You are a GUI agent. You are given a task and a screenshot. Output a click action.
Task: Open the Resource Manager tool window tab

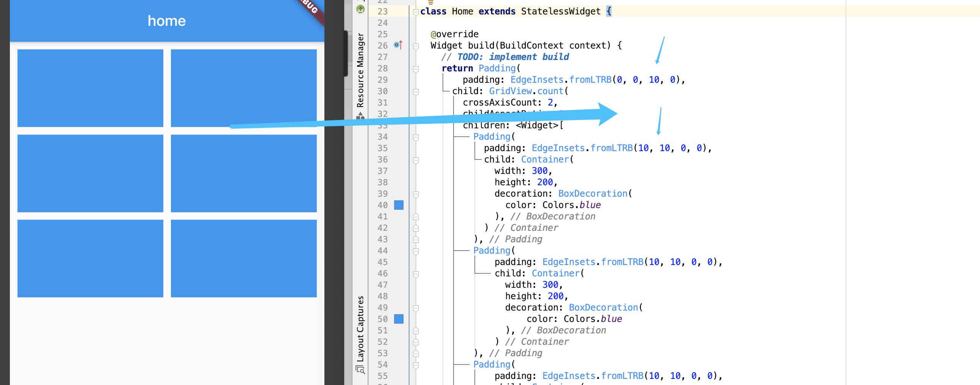pyautogui.click(x=360, y=70)
